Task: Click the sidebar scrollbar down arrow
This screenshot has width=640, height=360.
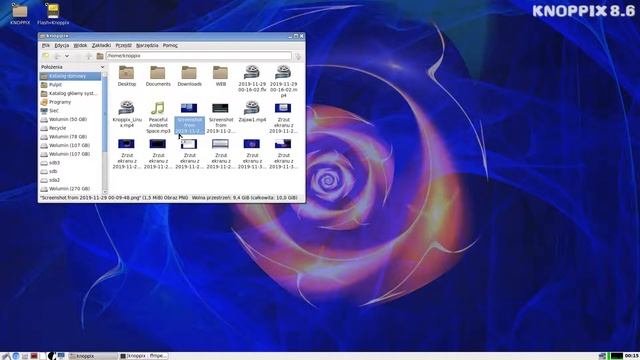Action: [104, 191]
